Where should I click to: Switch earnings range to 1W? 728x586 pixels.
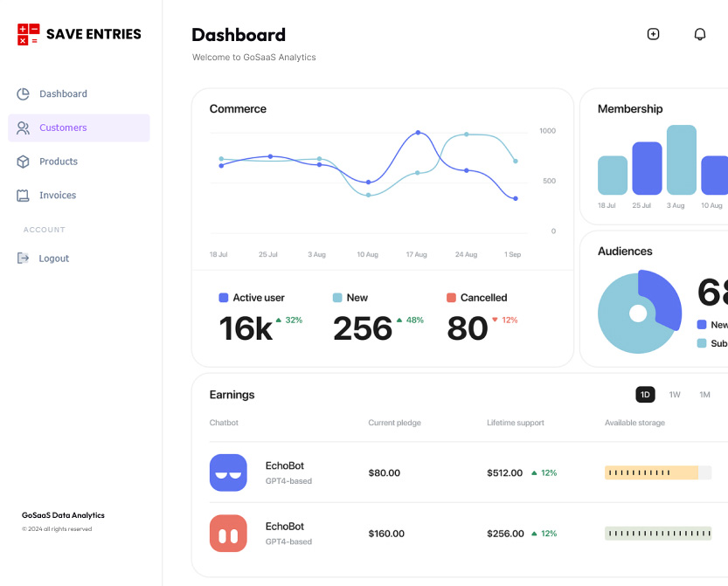pyautogui.click(x=675, y=395)
